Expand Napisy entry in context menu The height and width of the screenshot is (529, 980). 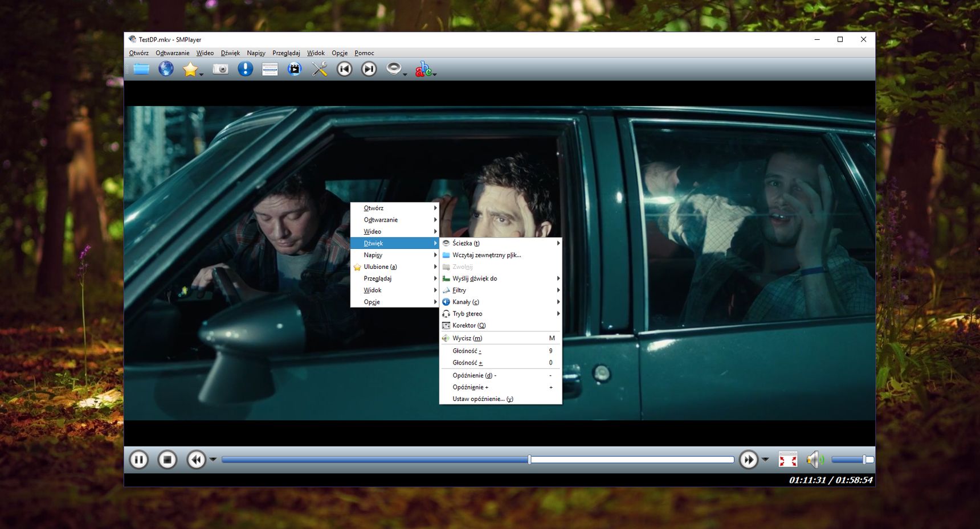coord(394,255)
